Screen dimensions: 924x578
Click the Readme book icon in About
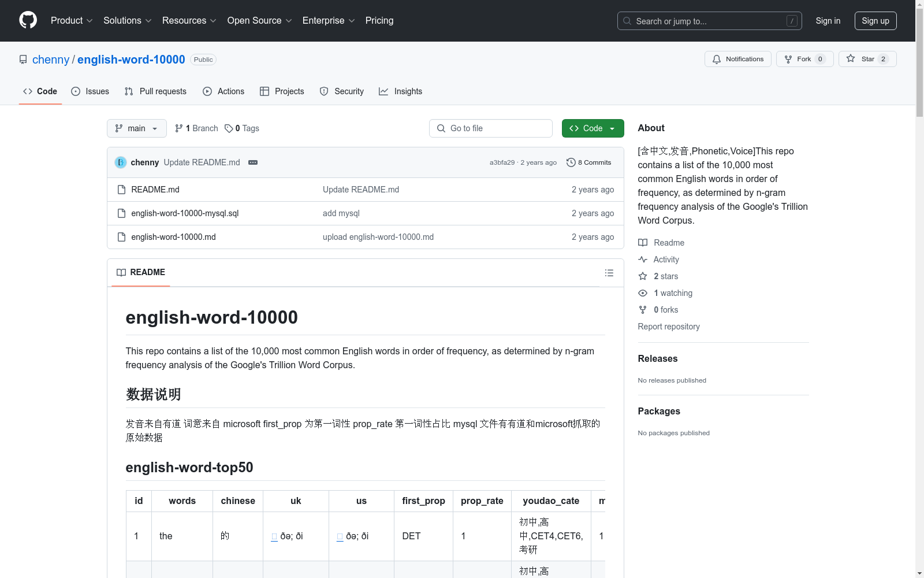pos(643,243)
